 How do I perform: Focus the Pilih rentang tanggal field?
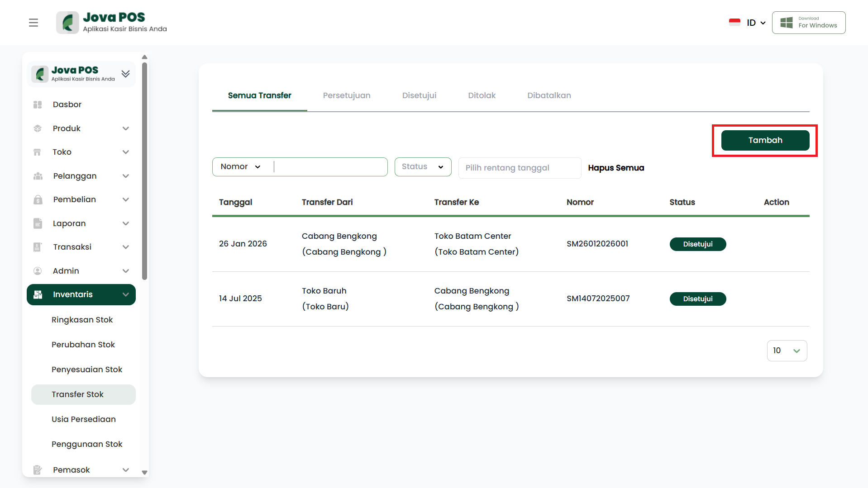[520, 168]
